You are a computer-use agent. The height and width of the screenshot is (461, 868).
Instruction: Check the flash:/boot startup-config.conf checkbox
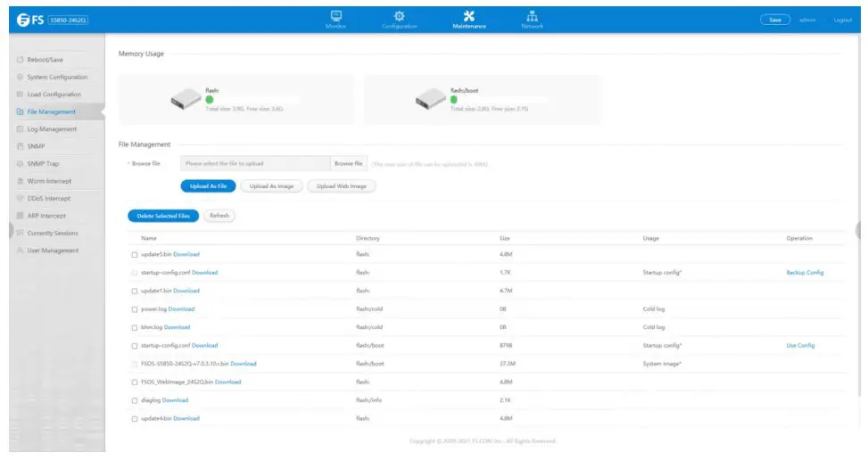(x=134, y=346)
